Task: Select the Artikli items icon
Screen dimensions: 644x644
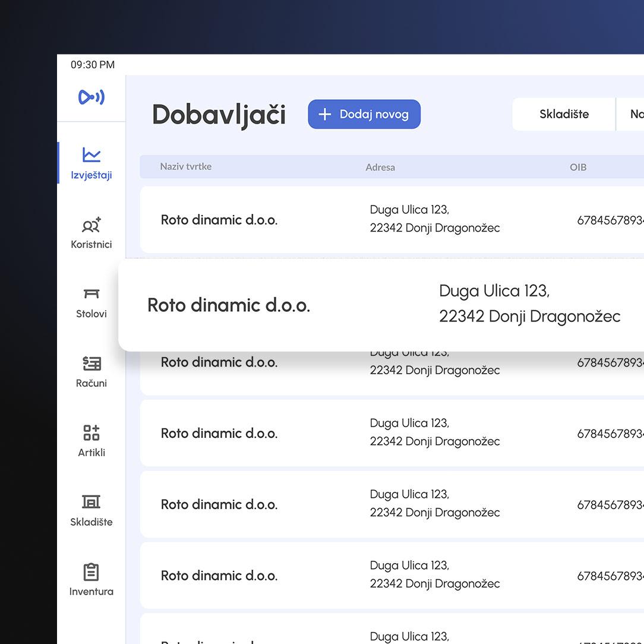Action: [91, 433]
